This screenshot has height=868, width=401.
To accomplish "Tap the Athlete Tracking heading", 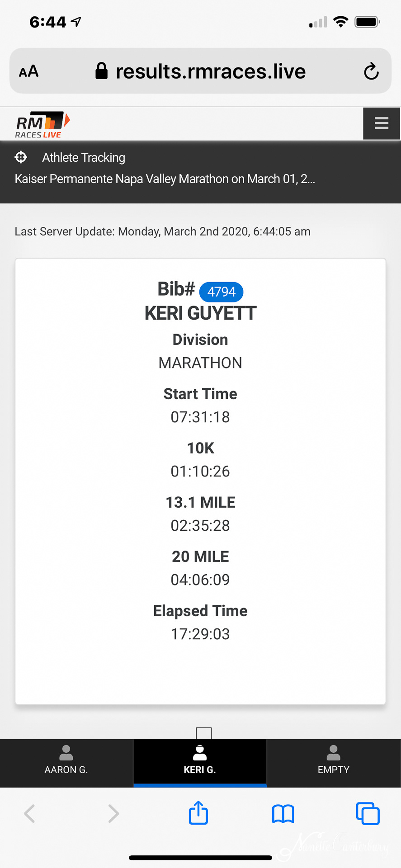I will 84,157.
